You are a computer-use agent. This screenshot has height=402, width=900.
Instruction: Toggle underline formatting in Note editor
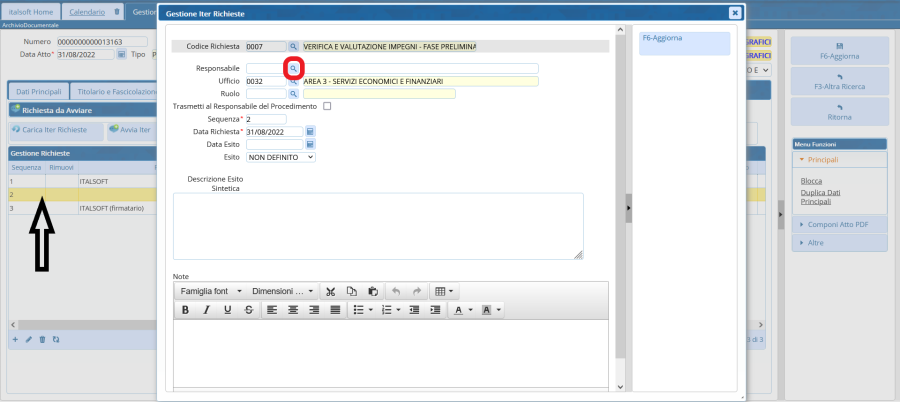pyautogui.click(x=228, y=310)
